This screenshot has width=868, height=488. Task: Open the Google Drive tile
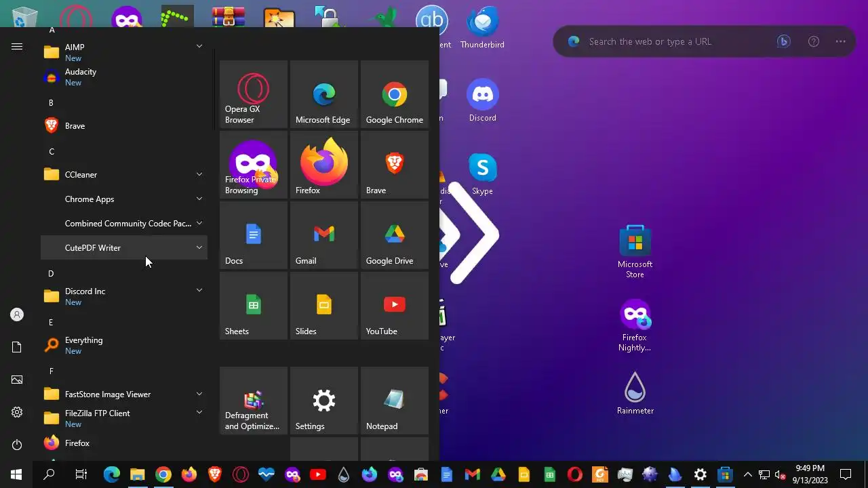tap(395, 235)
